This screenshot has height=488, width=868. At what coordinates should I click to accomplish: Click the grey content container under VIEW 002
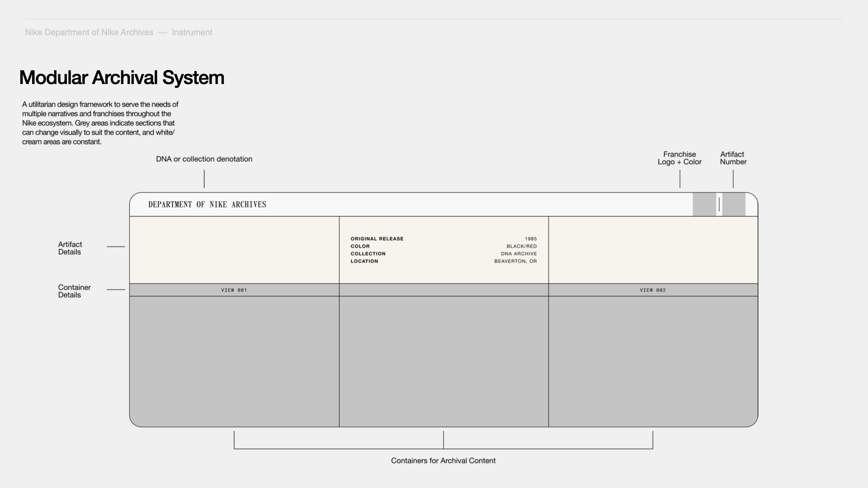tap(653, 361)
